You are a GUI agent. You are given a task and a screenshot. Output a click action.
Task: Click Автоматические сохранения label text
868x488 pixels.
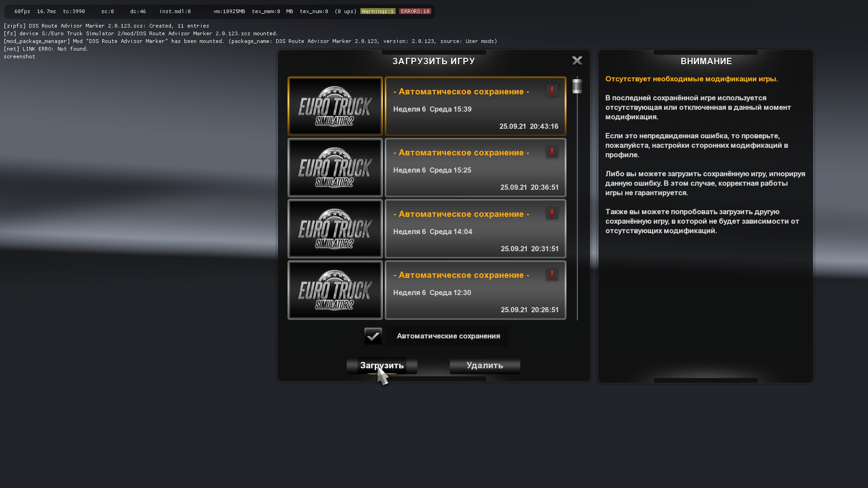448,336
